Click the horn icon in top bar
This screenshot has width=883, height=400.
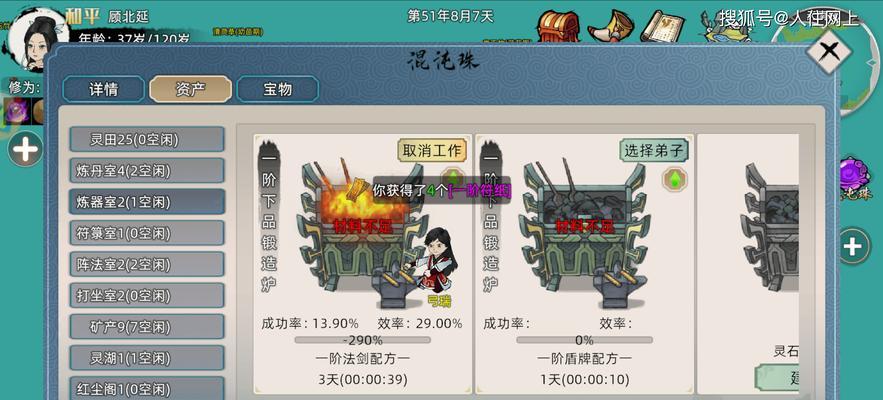[x=609, y=26]
